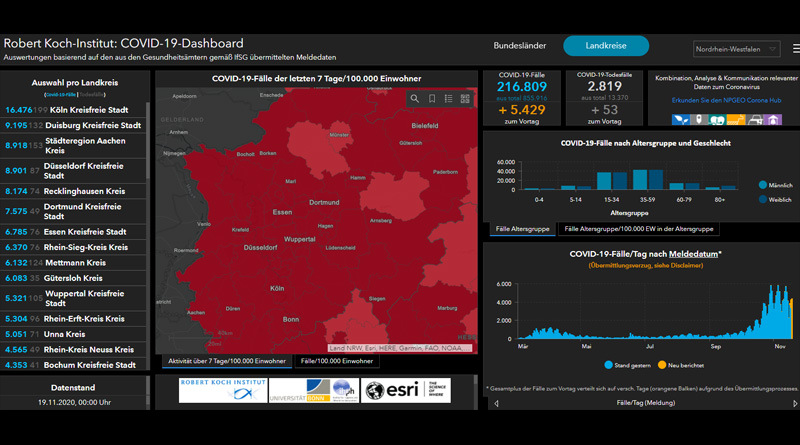Select Bochum Kreisfreie Stadt row

(x=73, y=365)
